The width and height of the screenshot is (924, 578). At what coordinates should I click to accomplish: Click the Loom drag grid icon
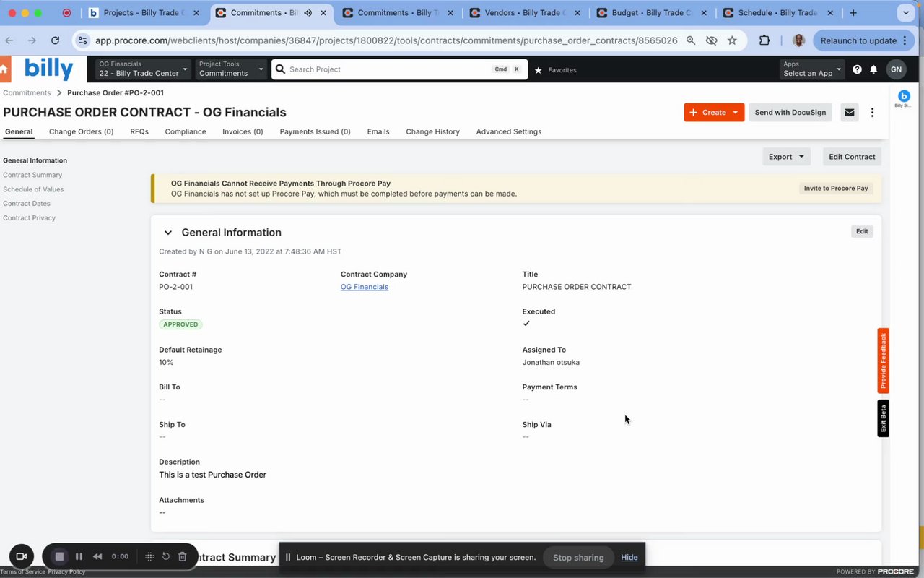(x=149, y=556)
